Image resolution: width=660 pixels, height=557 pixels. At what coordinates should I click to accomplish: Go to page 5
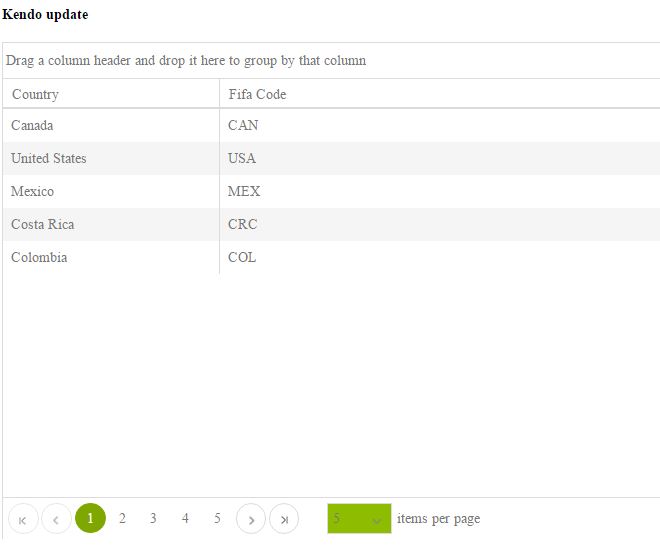[x=217, y=518]
